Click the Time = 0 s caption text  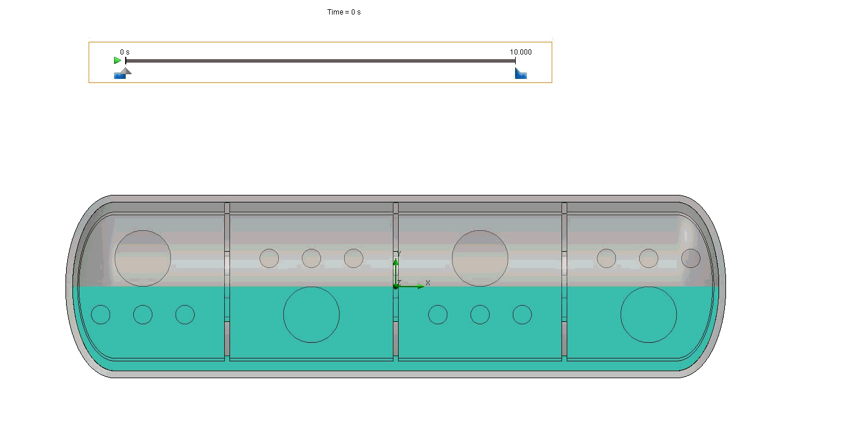point(343,11)
